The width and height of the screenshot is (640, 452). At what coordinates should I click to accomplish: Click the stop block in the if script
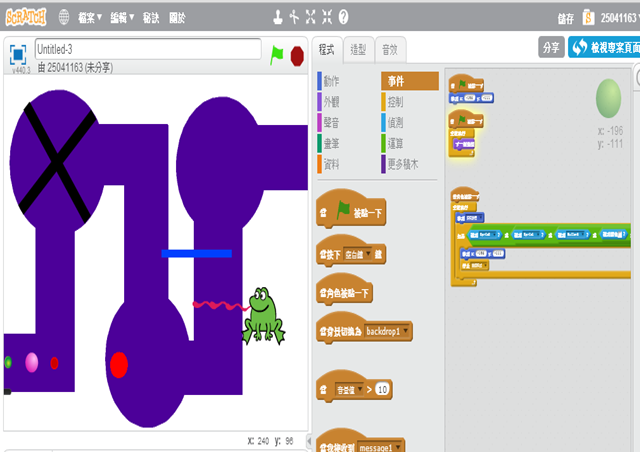click(x=474, y=265)
